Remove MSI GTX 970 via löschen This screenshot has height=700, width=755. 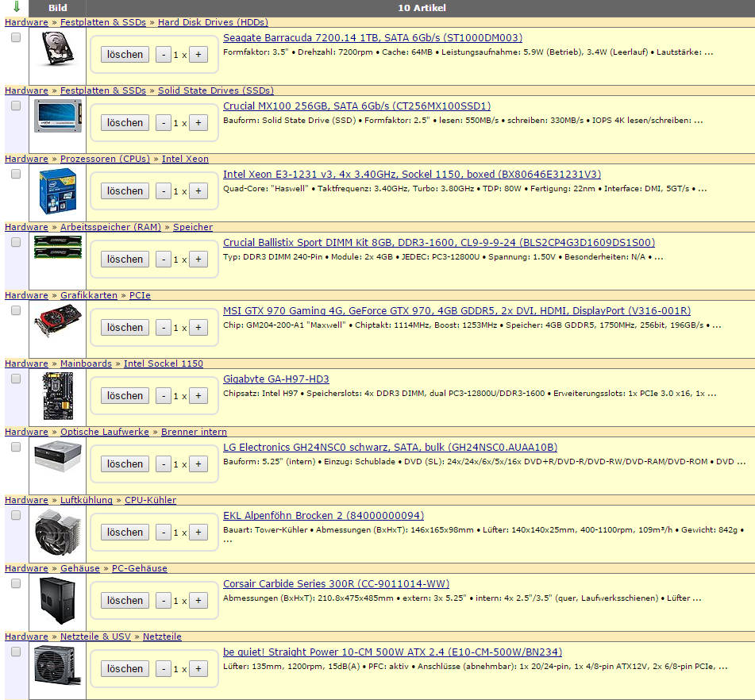(x=125, y=327)
